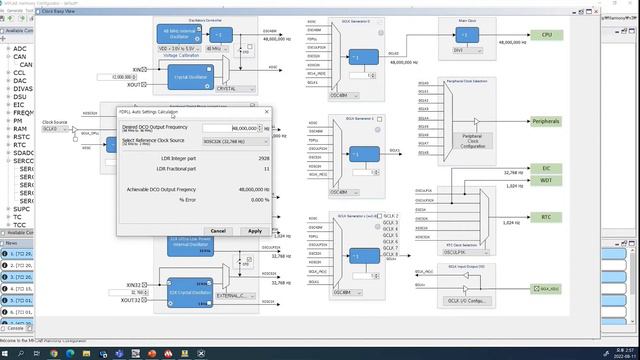Enable GCLK Generator 1 checkbox
Image resolution: width=640 pixels, height=360 pixels.
380,119
